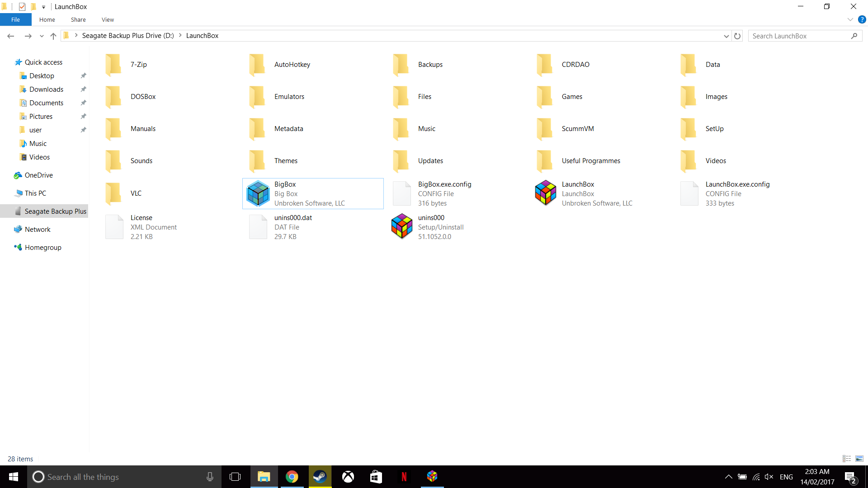Viewport: 868px width, 488px height.
Task: Open the Explorer Help icon
Action: click(862, 19)
